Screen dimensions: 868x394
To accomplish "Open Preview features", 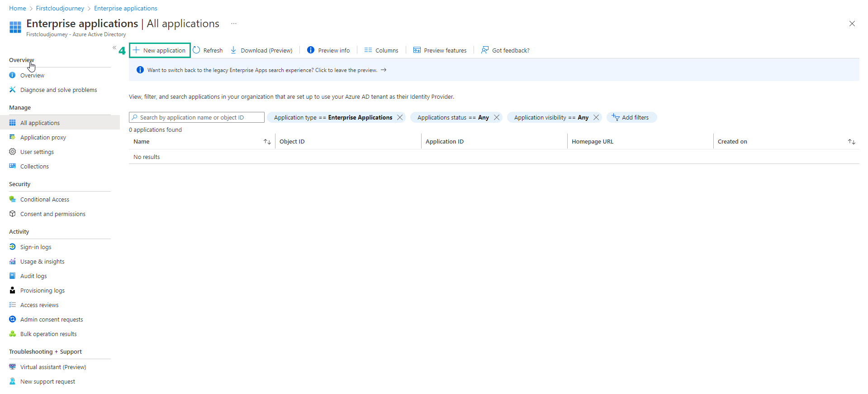I will [440, 50].
